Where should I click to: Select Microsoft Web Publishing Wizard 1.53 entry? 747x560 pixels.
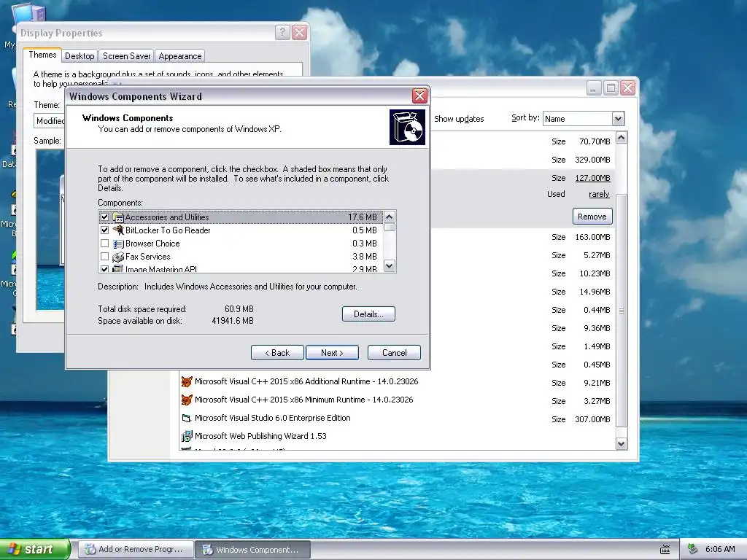(260, 436)
